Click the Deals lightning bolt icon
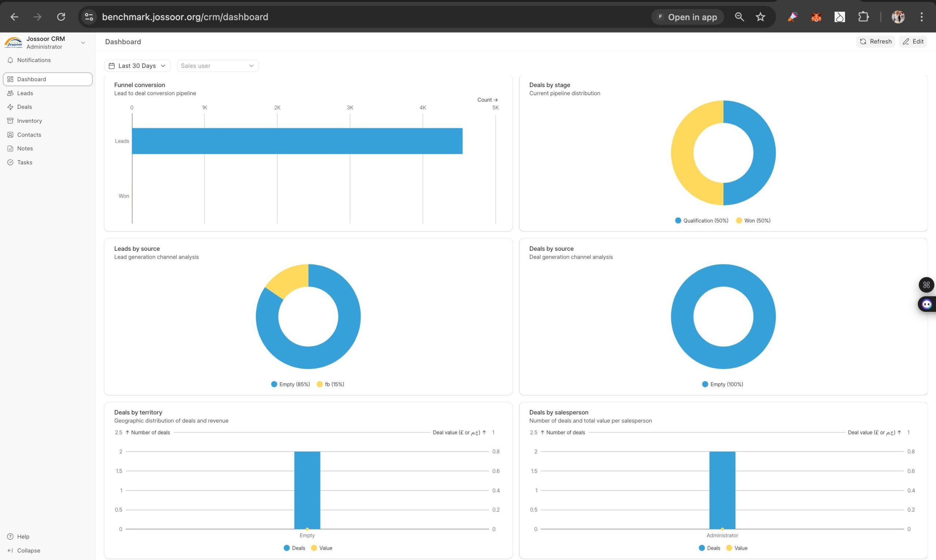This screenshot has height=560, width=936. [x=10, y=107]
